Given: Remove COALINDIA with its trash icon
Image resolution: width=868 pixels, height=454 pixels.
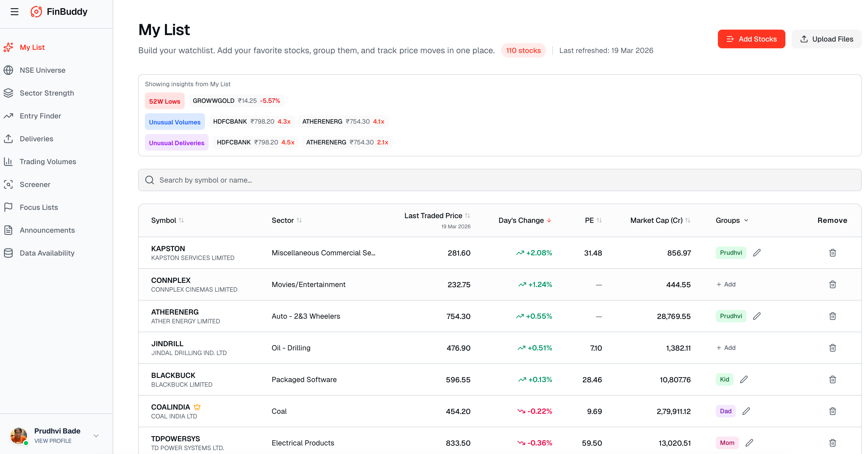Looking at the screenshot, I should (832, 411).
